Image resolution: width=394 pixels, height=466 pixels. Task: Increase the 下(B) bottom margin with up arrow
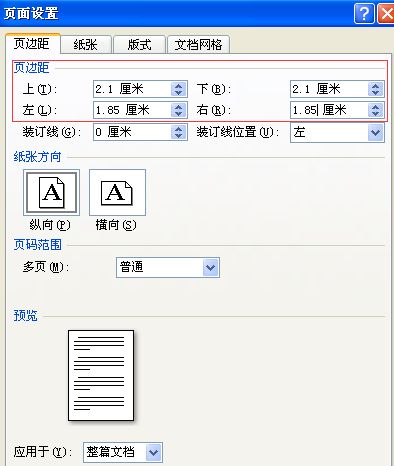point(376,86)
